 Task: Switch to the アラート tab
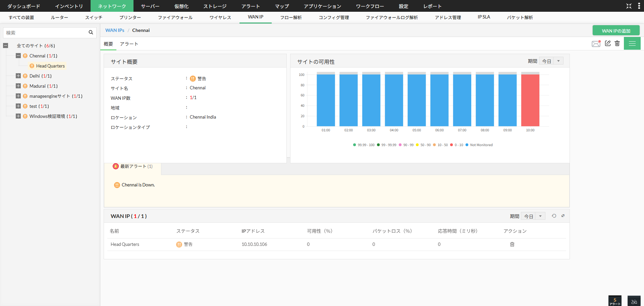[129, 44]
